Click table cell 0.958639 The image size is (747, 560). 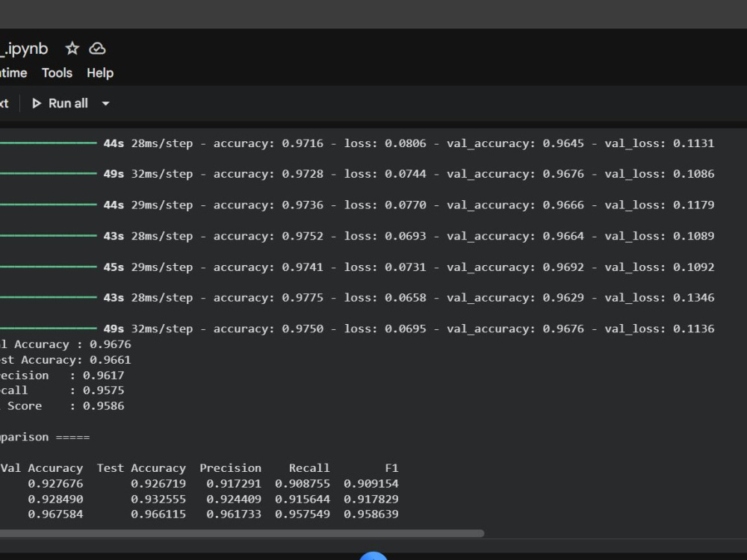371,514
